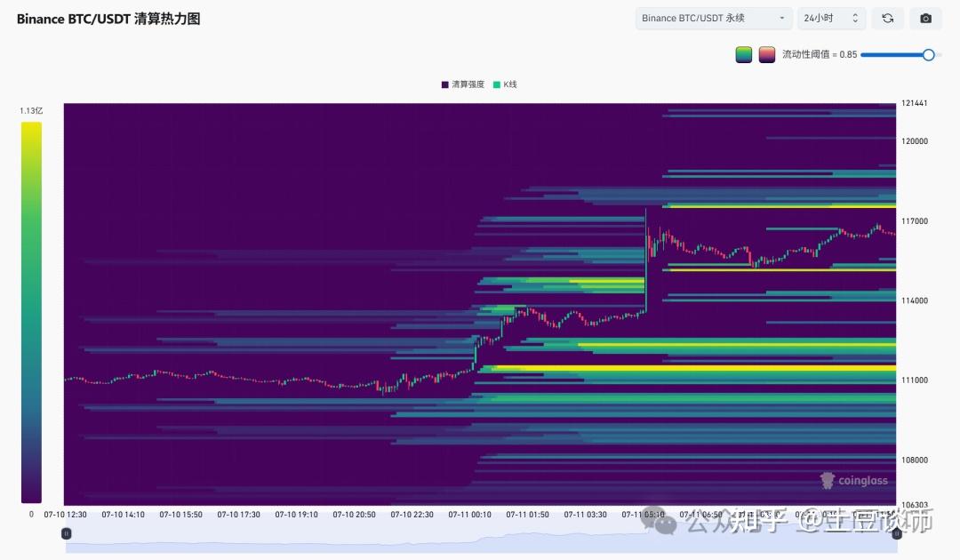Click the 07-10 17:30 time axis label
This screenshot has width=960, height=560.
(239, 515)
